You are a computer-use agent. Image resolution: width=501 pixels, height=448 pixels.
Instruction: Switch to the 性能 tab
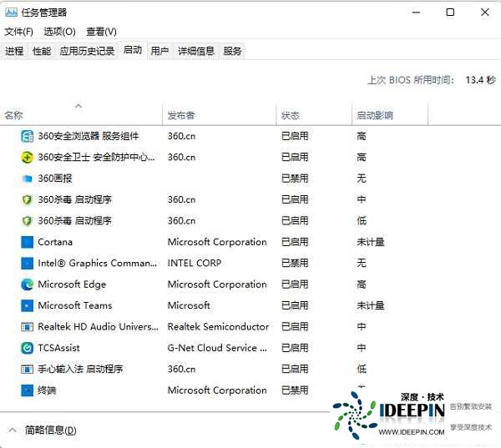tap(42, 51)
